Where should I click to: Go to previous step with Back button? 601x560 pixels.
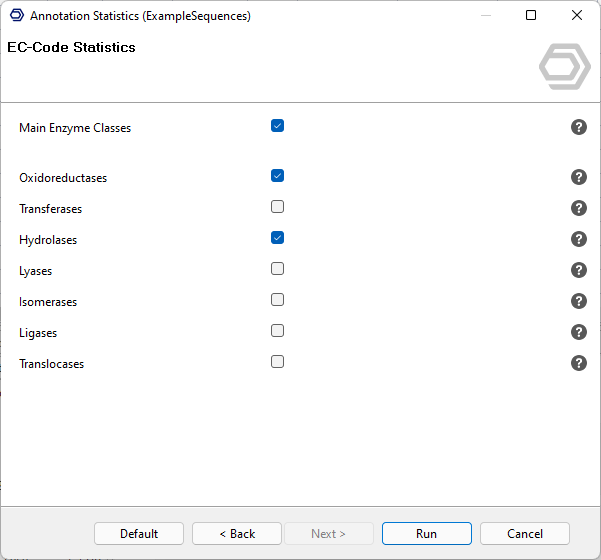click(x=237, y=534)
